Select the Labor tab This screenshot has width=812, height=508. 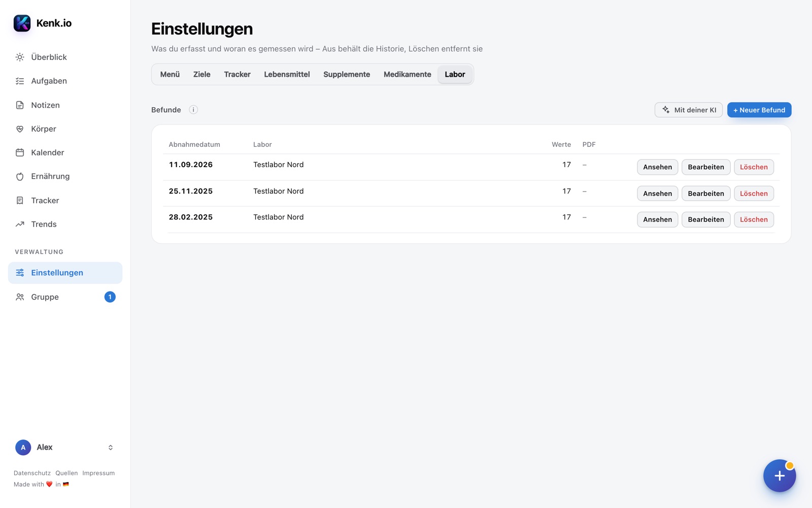pos(455,74)
